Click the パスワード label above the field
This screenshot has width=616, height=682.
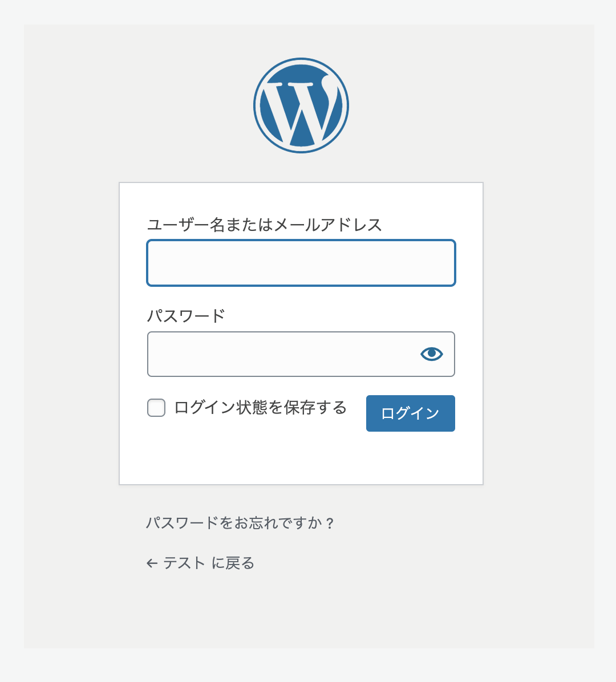point(187,316)
